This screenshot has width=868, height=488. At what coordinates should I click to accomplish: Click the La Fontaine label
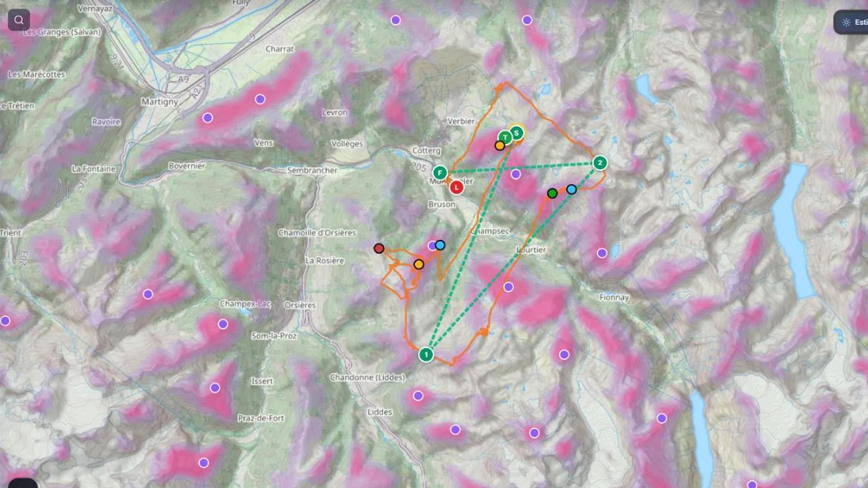pos(94,169)
